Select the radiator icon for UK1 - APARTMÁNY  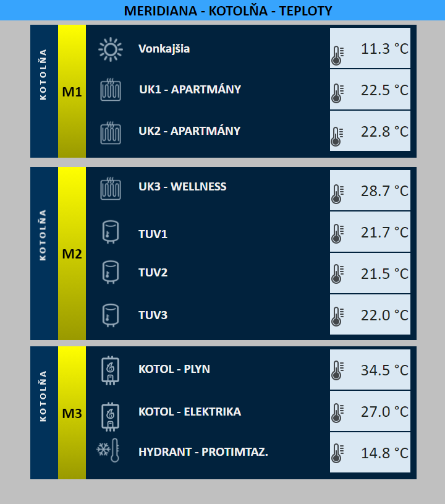(111, 90)
